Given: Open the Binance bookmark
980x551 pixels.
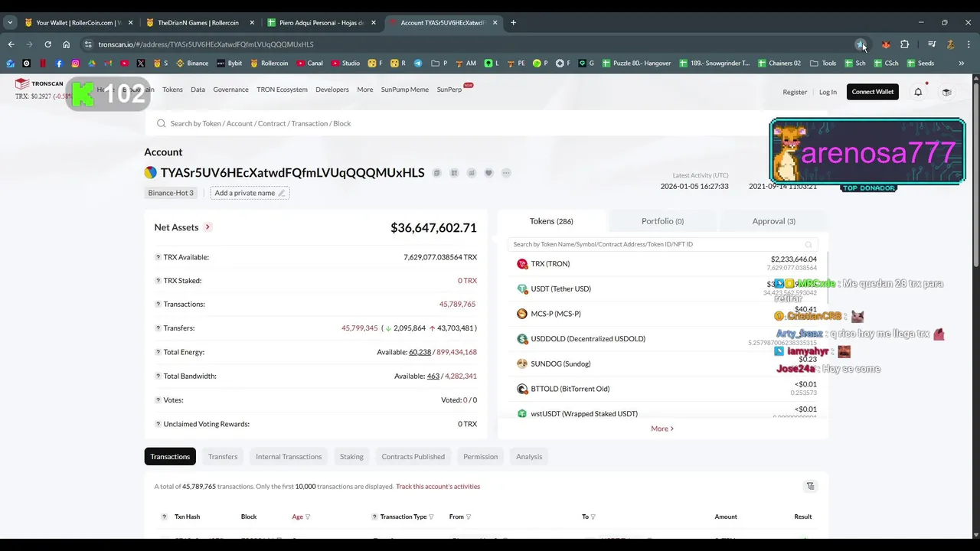Looking at the screenshot, I should tap(192, 63).
